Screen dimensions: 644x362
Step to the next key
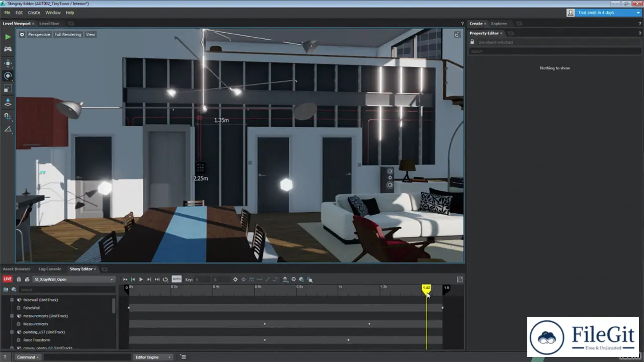pos(149,280)
